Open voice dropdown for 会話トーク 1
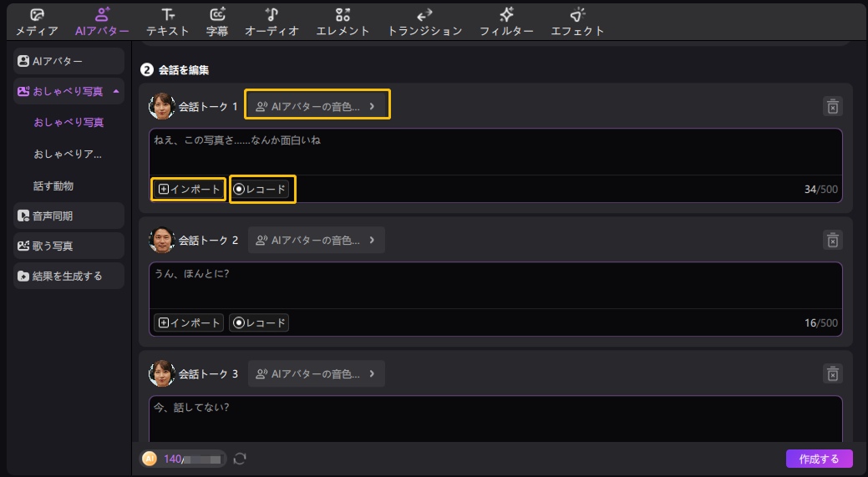Image resolution: width=868 pixels, height=477 pixels. tap(317, 106)
